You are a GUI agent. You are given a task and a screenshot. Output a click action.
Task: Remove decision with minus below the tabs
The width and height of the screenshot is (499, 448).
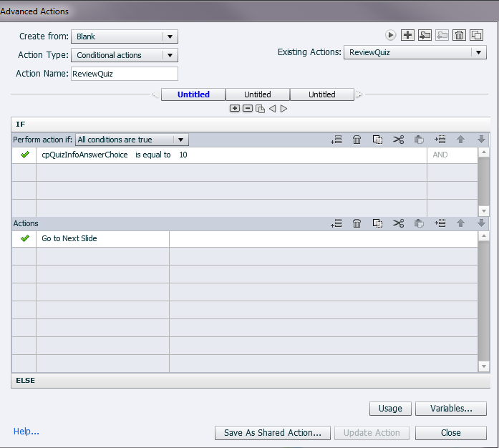coord(247,108)
